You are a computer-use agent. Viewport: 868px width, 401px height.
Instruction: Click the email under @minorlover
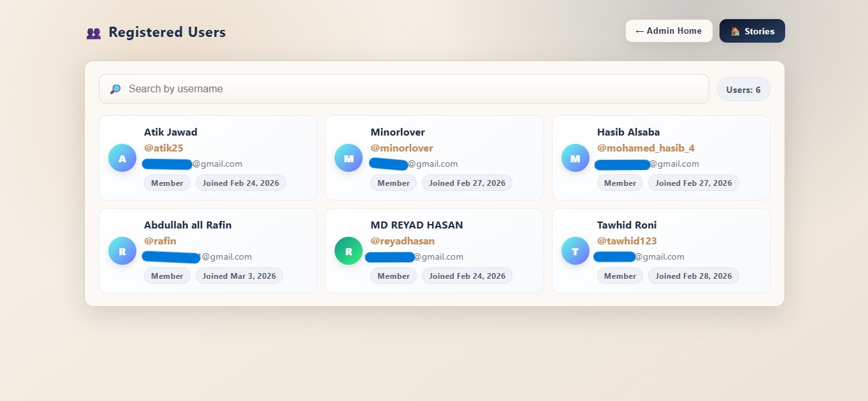coord(414,164)
